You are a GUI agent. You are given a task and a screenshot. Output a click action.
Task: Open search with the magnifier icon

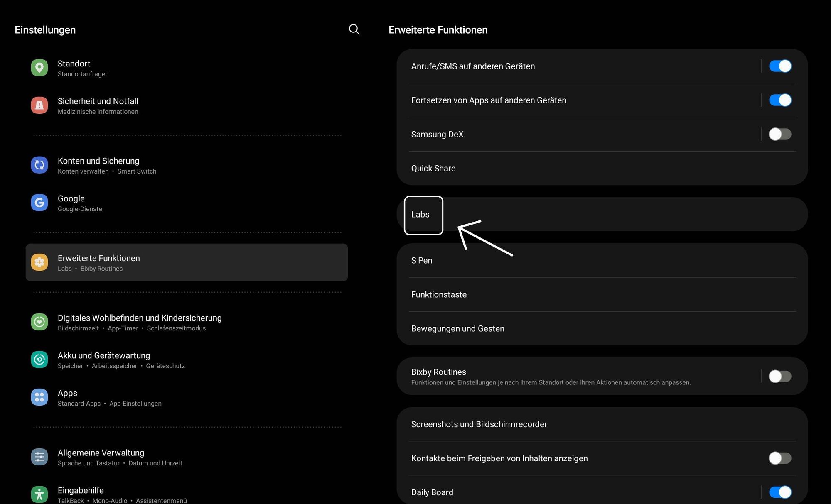[x=354, y=29]
